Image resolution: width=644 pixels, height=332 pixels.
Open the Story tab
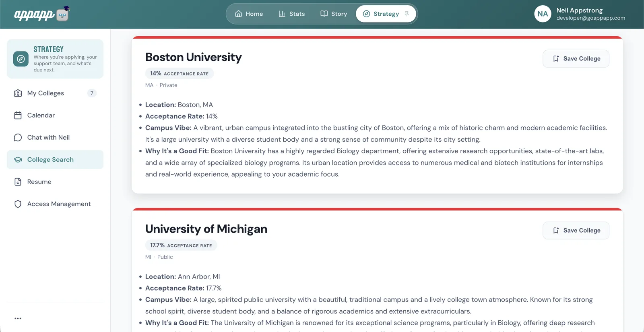tap(334, 14)
